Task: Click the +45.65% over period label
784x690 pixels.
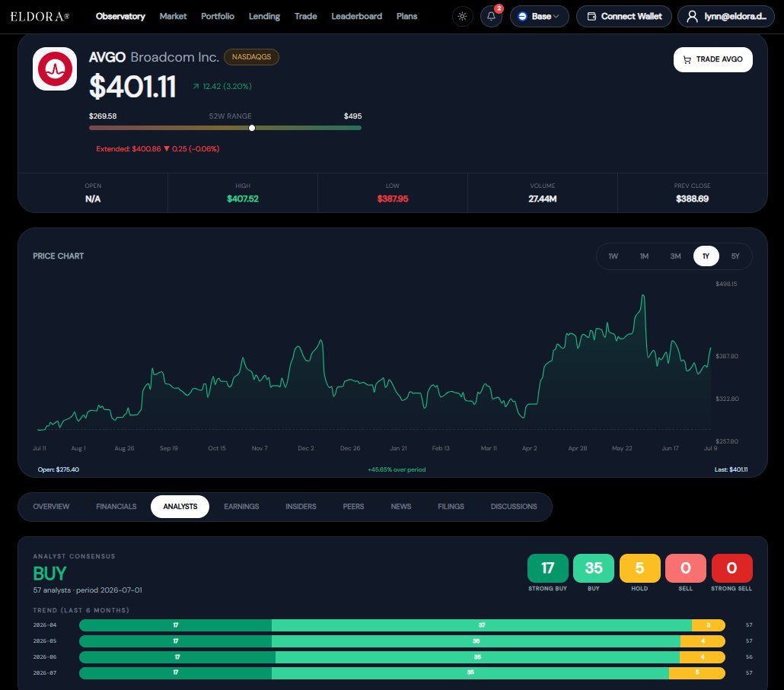Action: 397,469
